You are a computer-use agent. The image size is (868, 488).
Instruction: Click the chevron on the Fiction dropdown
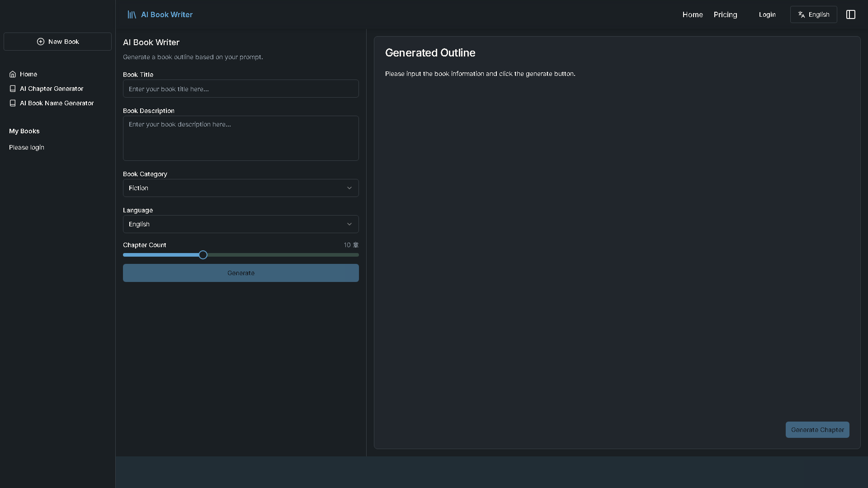pyautogui.click(x=349, y=188)
